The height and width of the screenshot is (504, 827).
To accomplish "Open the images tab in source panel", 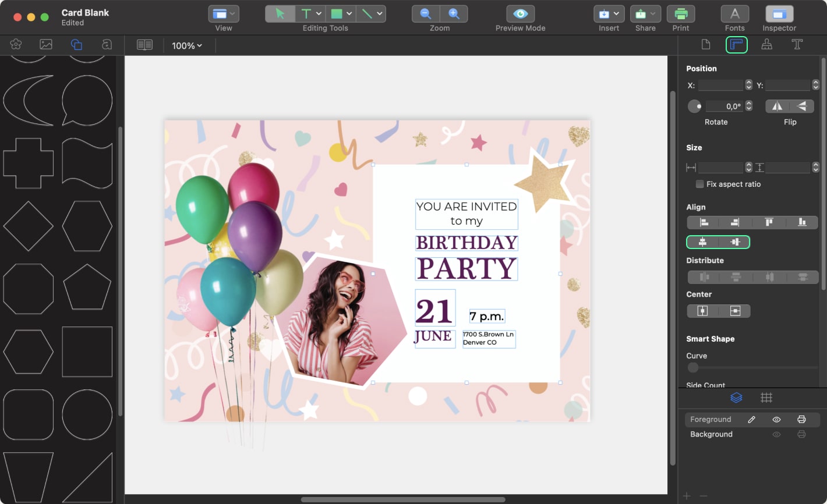I will click(46, 44).
